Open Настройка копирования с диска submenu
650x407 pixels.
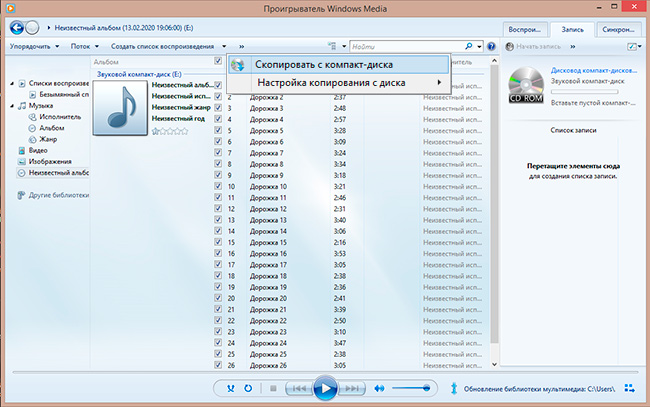[338, 83]
